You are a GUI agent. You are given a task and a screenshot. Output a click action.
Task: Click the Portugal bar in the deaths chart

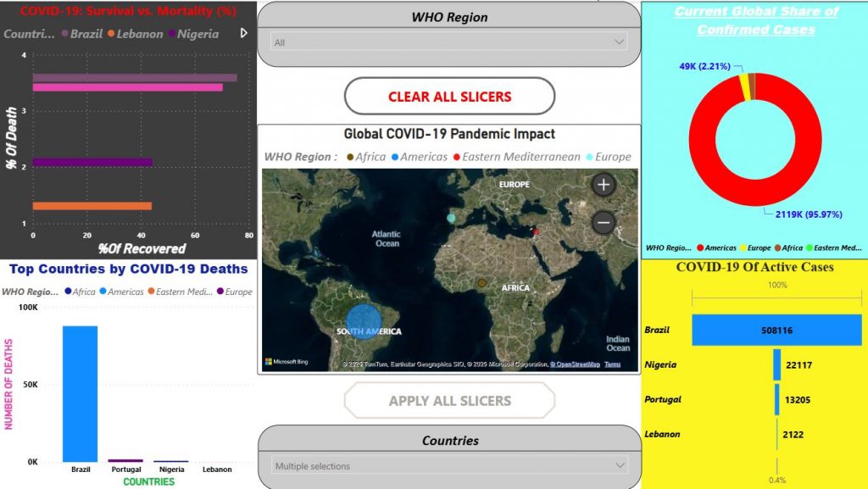[x=125, y=460]
